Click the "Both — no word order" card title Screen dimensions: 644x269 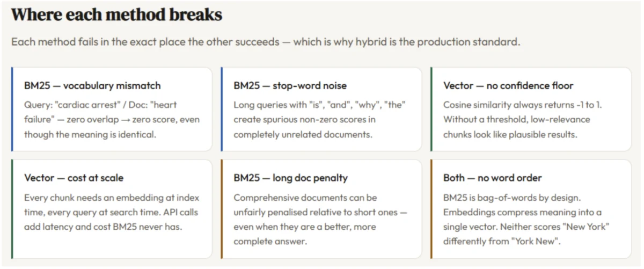point(492,178)
